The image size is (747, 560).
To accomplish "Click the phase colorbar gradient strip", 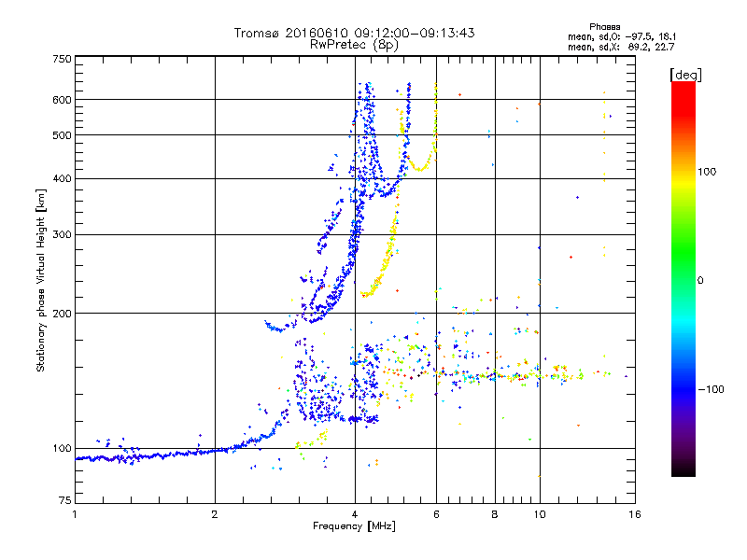I will (x=684, y=279).
